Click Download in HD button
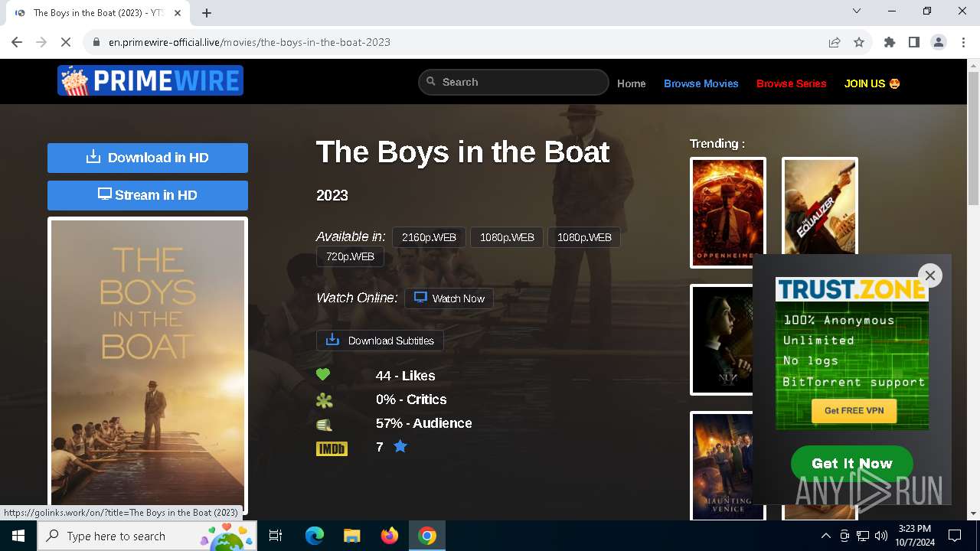Image resolution: width=980 pixels, height=551 pixels. click(148, 158)
